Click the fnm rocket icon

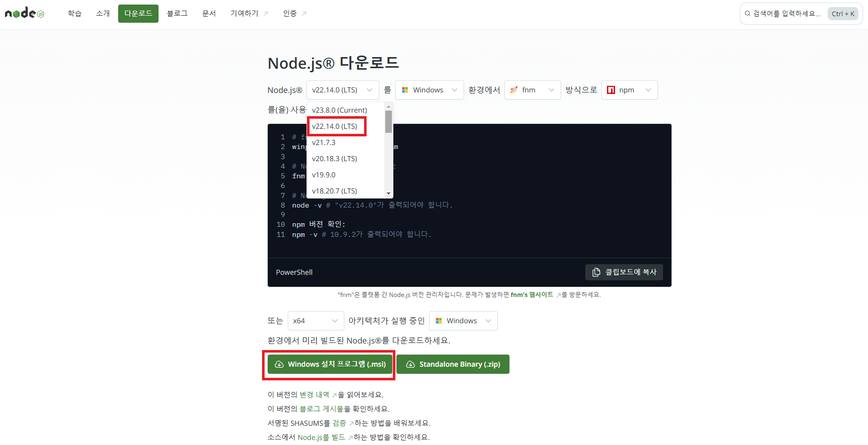tap(514, 90)
